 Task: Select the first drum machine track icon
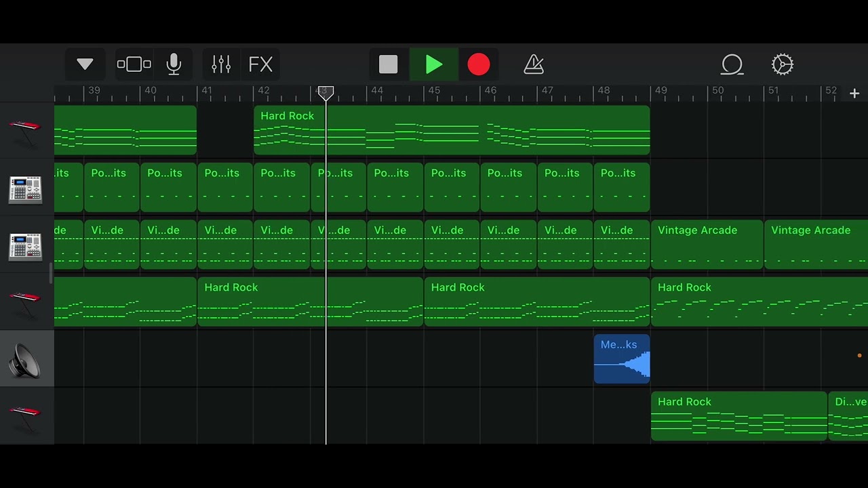(26, 190)
